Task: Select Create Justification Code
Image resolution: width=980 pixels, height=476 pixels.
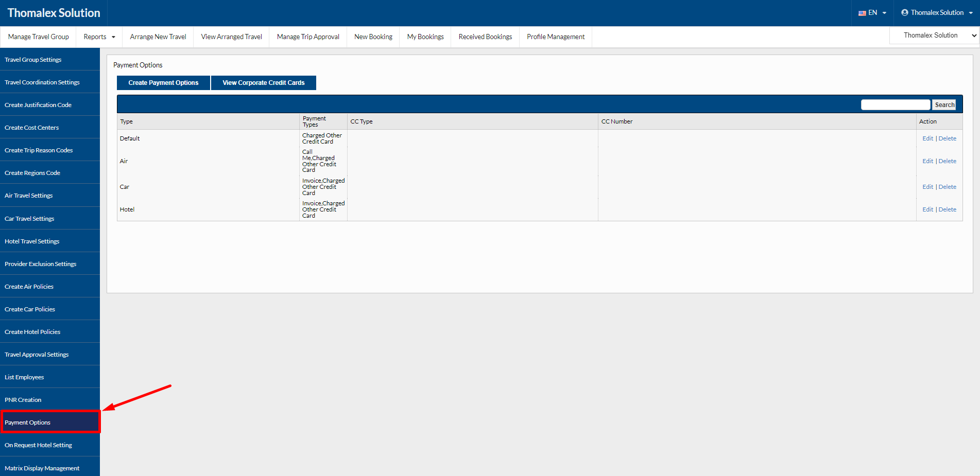Action: [50, 105]
